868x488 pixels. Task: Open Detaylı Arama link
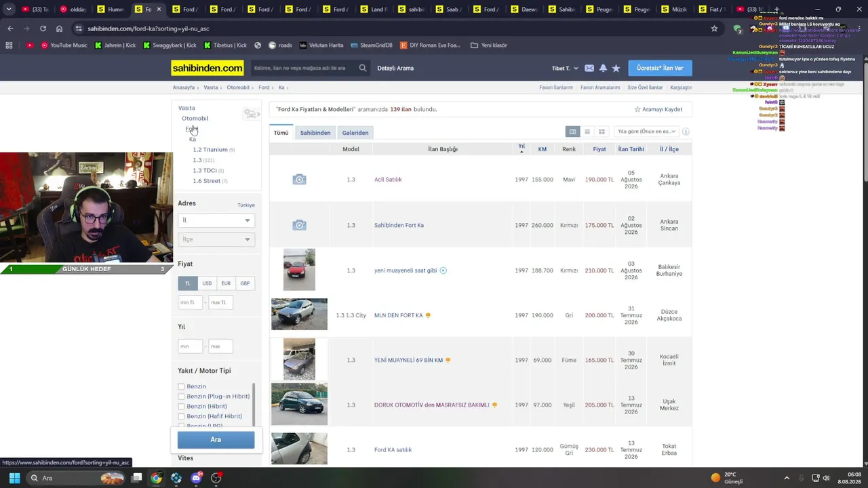(x=395, y=68)
